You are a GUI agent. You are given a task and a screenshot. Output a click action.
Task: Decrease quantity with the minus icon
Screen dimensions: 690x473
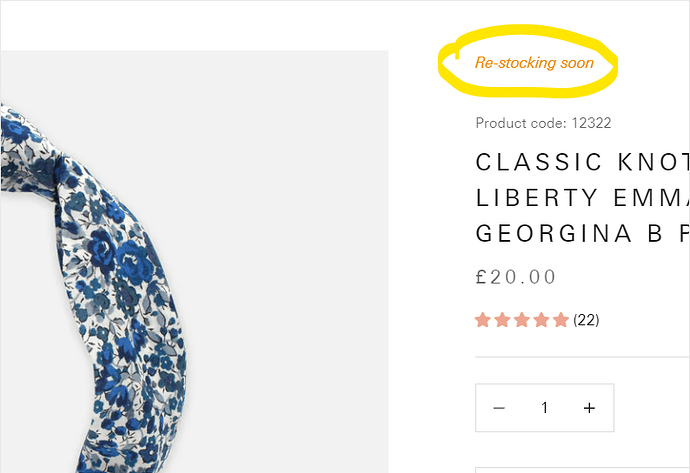click(x=499, y=408)
